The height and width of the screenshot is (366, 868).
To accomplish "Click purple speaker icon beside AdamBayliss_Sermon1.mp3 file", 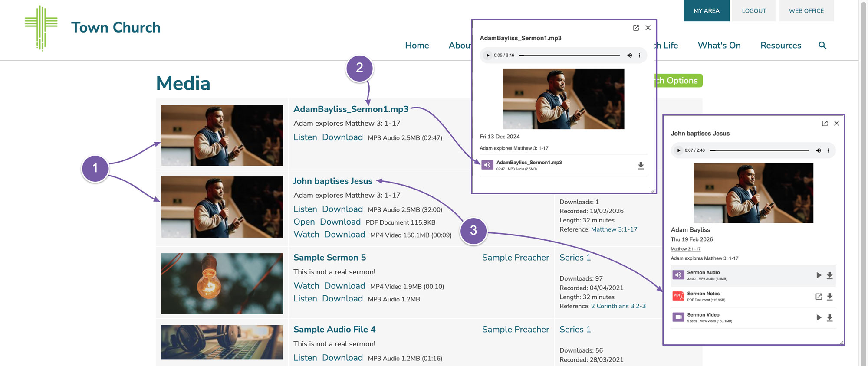I will point(487,165).
